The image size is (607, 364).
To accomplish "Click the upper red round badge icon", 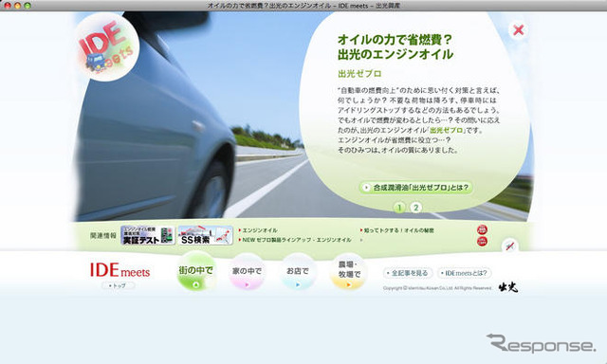I will pyautogui.click(x=482, y=229).
